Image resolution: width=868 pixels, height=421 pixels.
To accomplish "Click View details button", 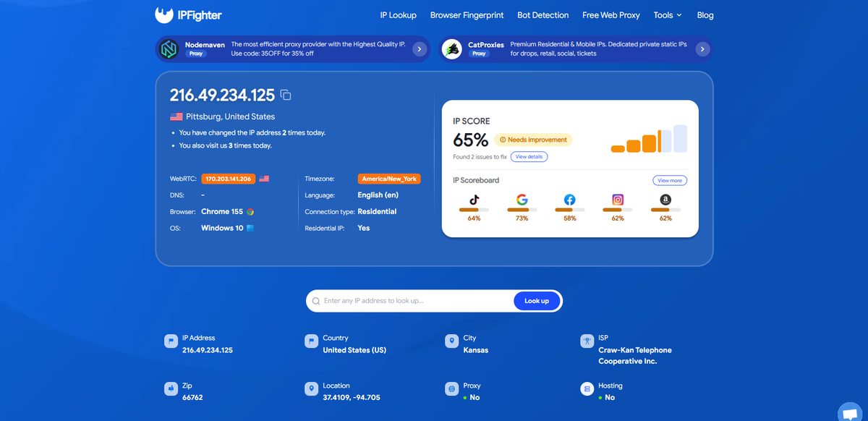I will coord(529,157).
